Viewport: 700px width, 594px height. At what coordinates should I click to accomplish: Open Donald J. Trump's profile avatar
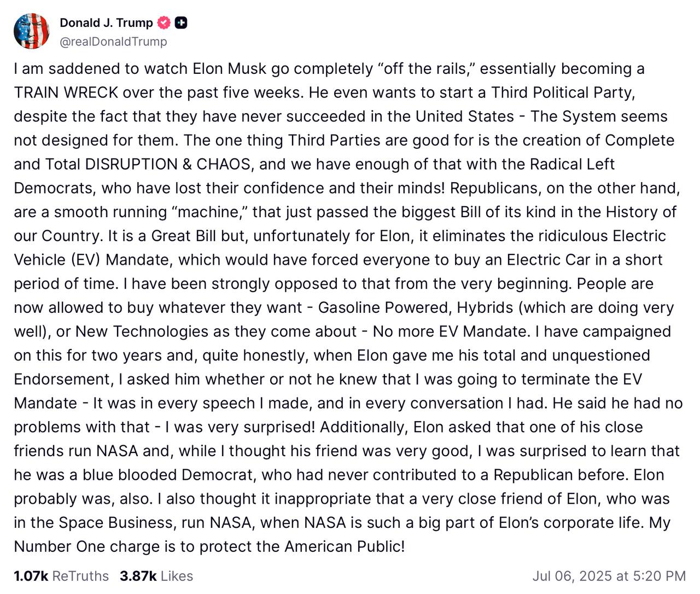click(x=32, y=31)
